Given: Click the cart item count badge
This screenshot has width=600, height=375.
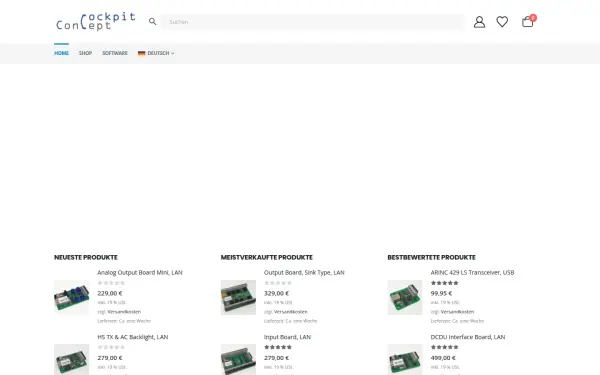Looking at the screenshot, I should point(533,18).
